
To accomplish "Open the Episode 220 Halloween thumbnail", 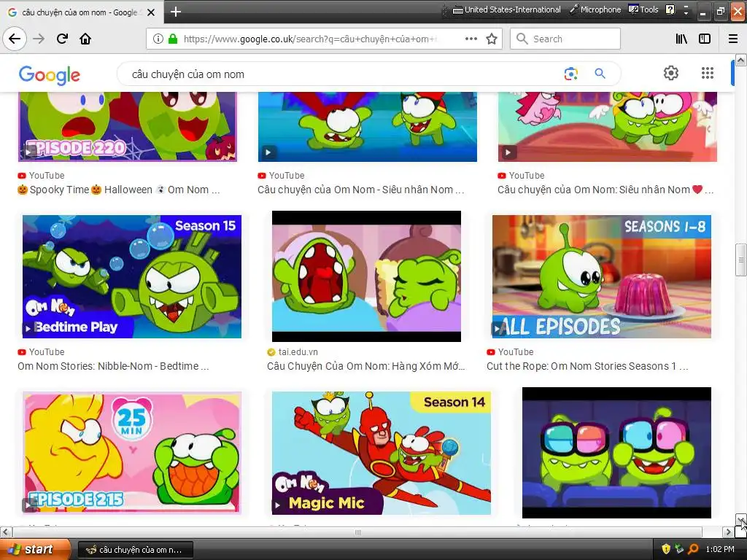I will pos(127,127).
